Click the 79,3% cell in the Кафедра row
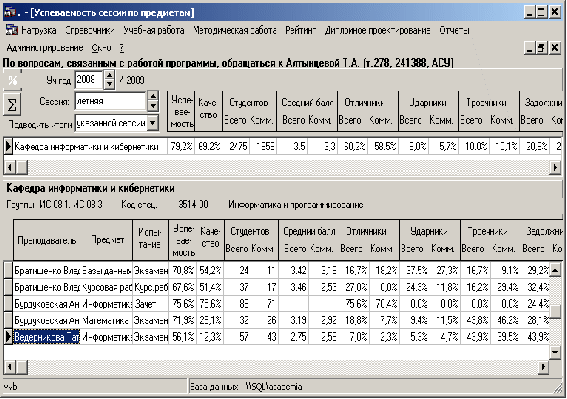Image resolution: width=567 pixels, height=399 pixels. pos(181,147)
